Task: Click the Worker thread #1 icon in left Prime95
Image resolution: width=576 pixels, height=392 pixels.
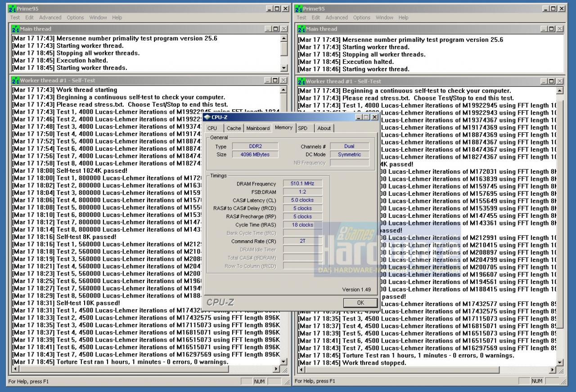Action: (16, 80)
